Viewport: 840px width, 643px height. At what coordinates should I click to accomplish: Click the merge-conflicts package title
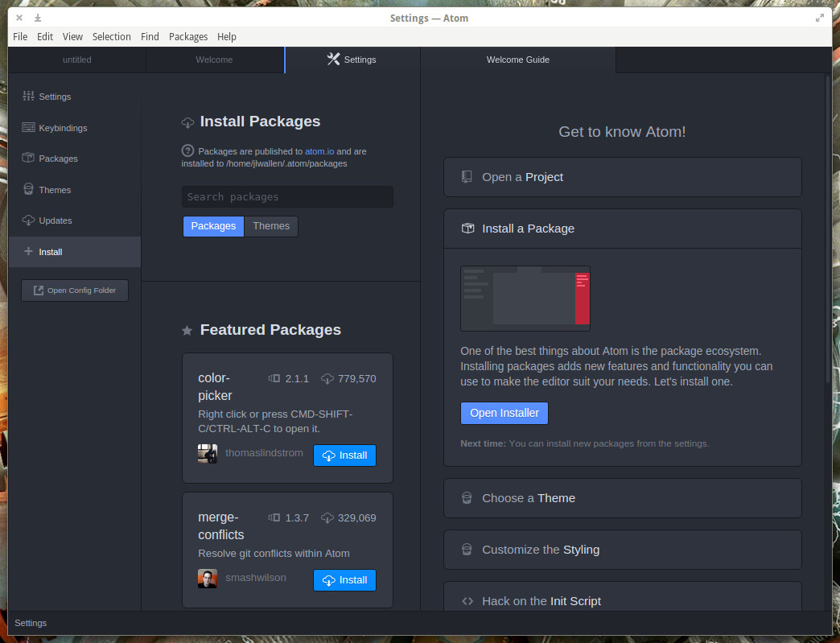pos(220,526)
